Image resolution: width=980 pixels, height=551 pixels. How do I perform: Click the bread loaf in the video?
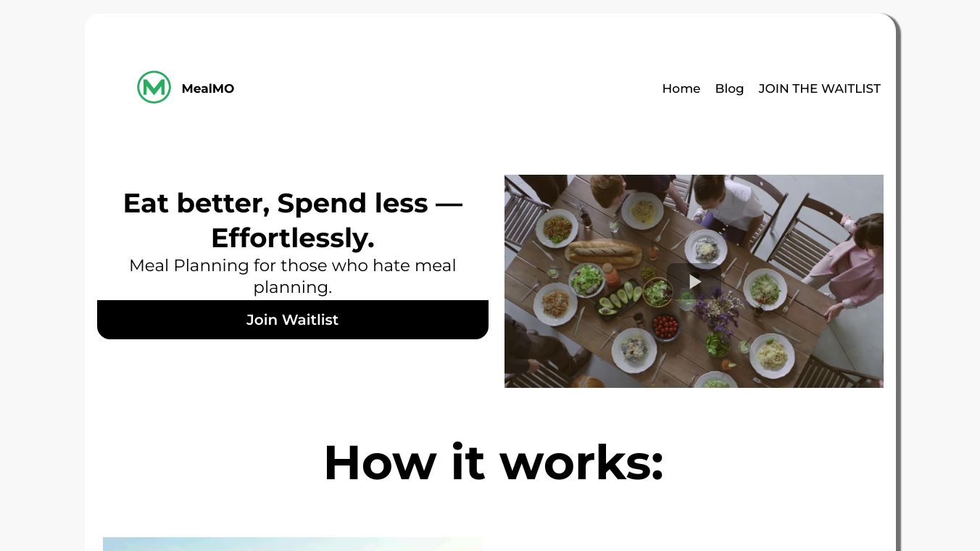click(603, 252)
